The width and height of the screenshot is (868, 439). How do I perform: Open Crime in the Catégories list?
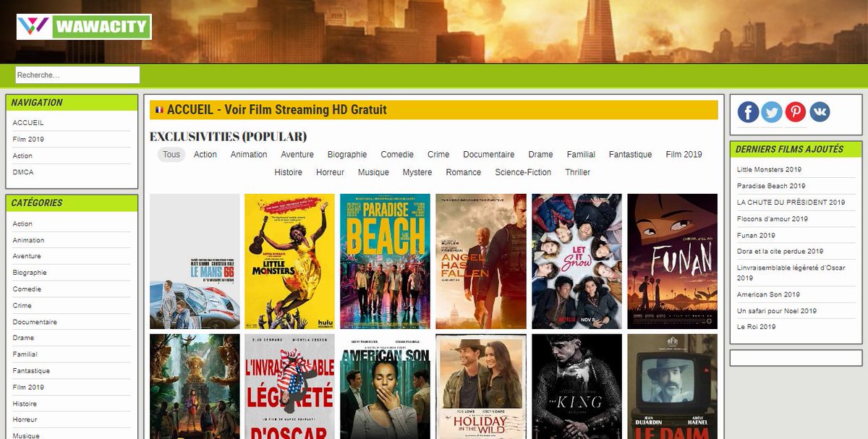point(22,305)
